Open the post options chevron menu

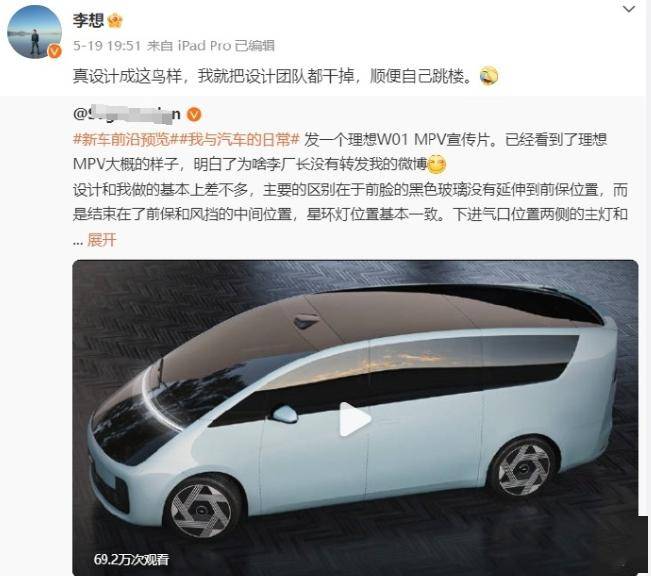(629, 9)
